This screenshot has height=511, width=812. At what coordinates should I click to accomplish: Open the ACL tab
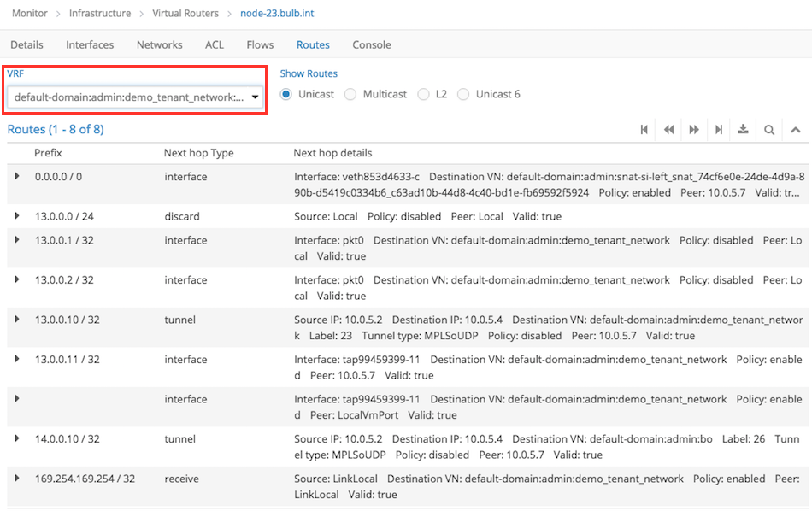click(x=215, y=44)
